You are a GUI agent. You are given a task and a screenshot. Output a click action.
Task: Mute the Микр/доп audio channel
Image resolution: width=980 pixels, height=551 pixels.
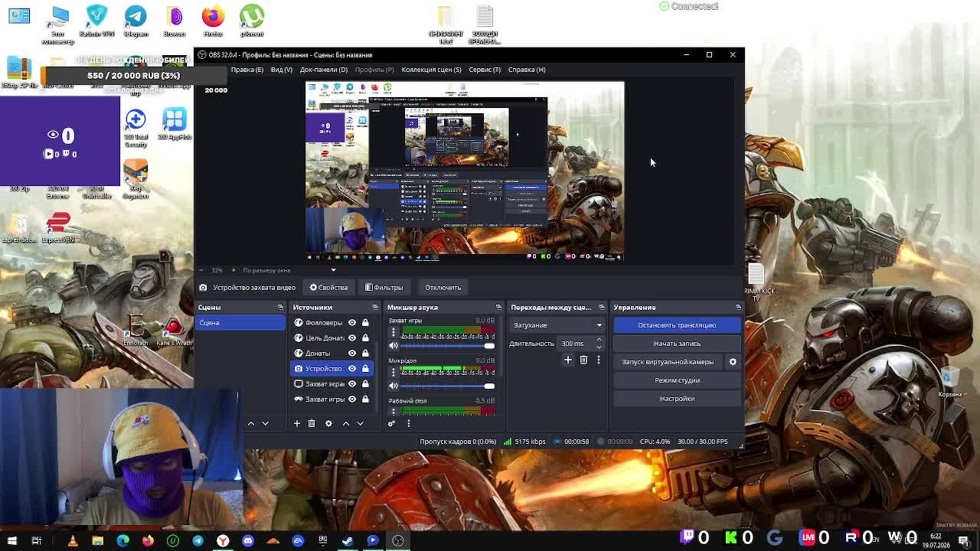point(394,386)
